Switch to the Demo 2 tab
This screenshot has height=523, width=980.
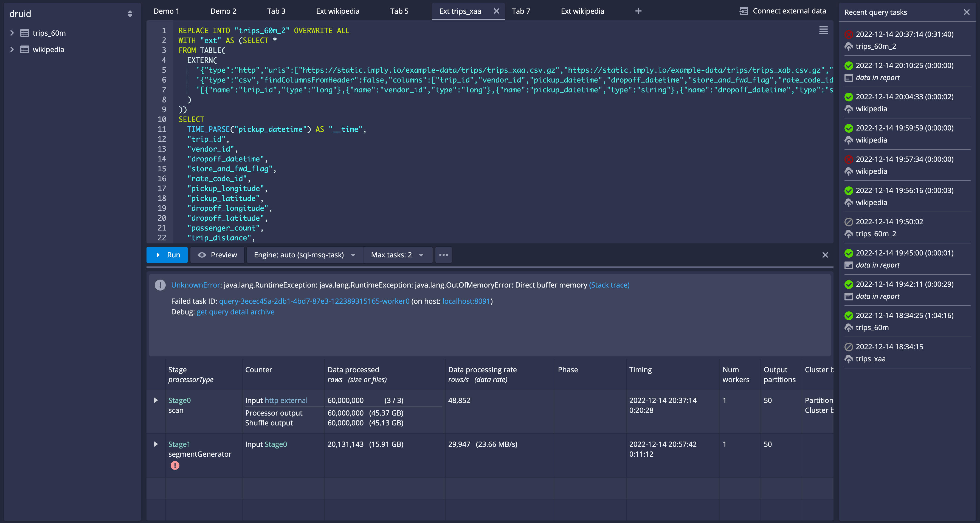(x=223, y=11)
